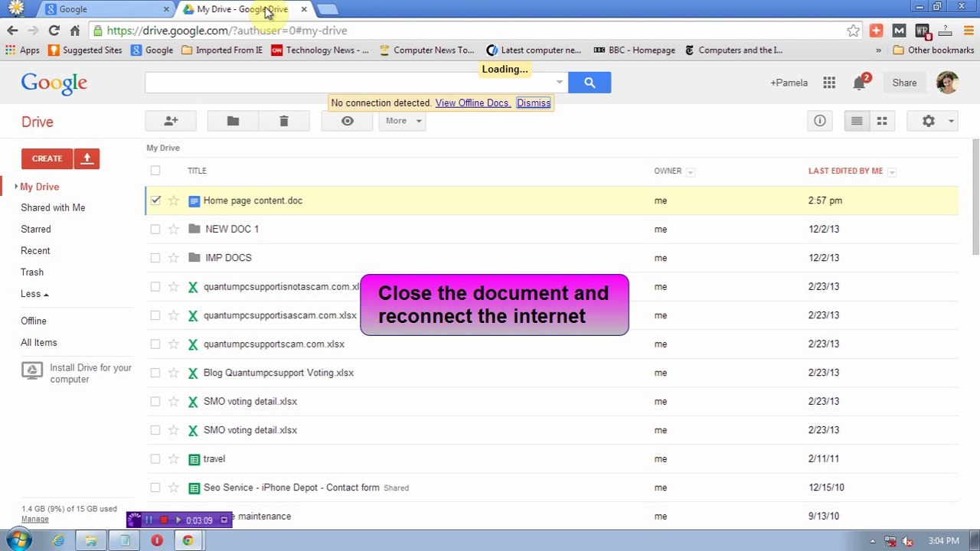
Task: Click the share/add person toolbar icon
Action: [171, 121]
